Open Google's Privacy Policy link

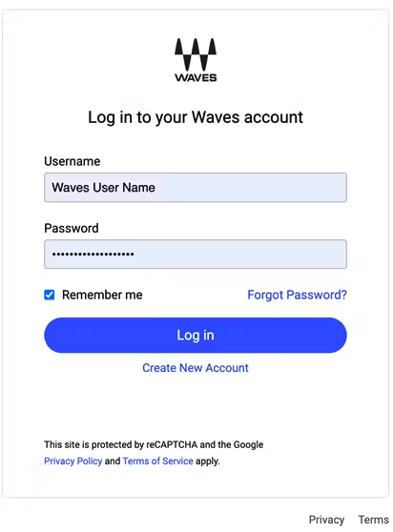point(72,461)
